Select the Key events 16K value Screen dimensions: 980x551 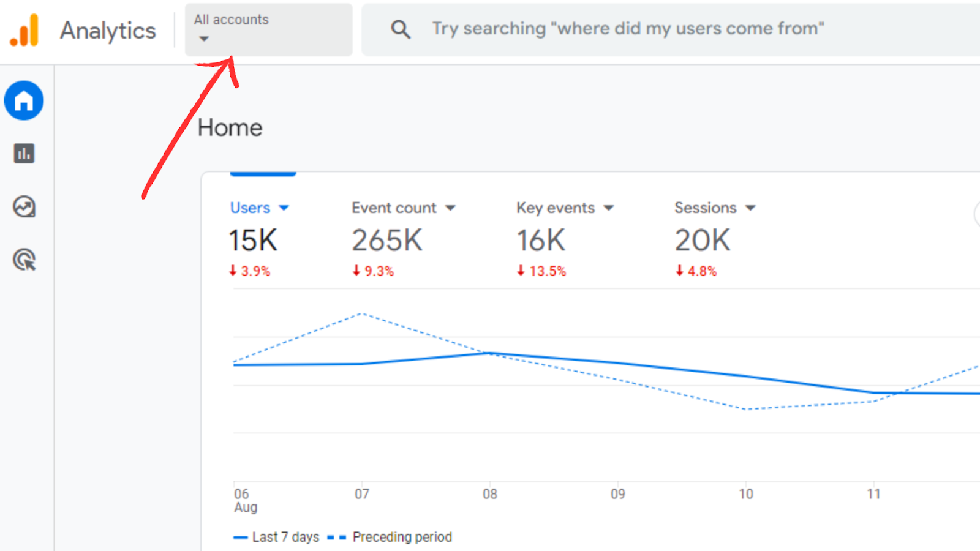point(541,240)
